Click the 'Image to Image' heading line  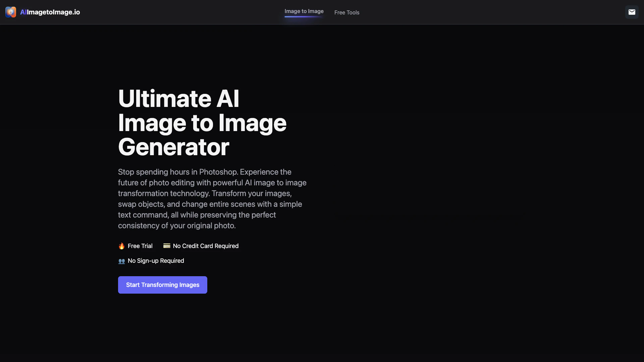(x=202, y=123)
